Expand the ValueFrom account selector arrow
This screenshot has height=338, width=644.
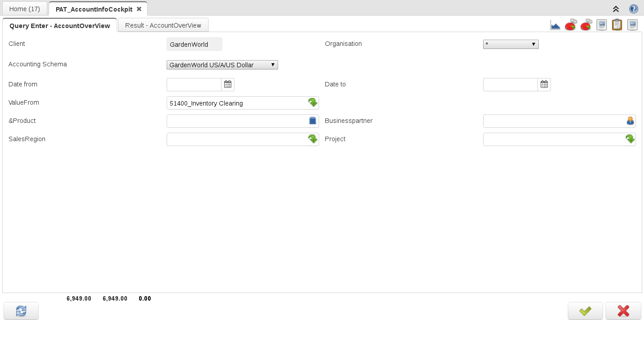click(x=313, y=102)
